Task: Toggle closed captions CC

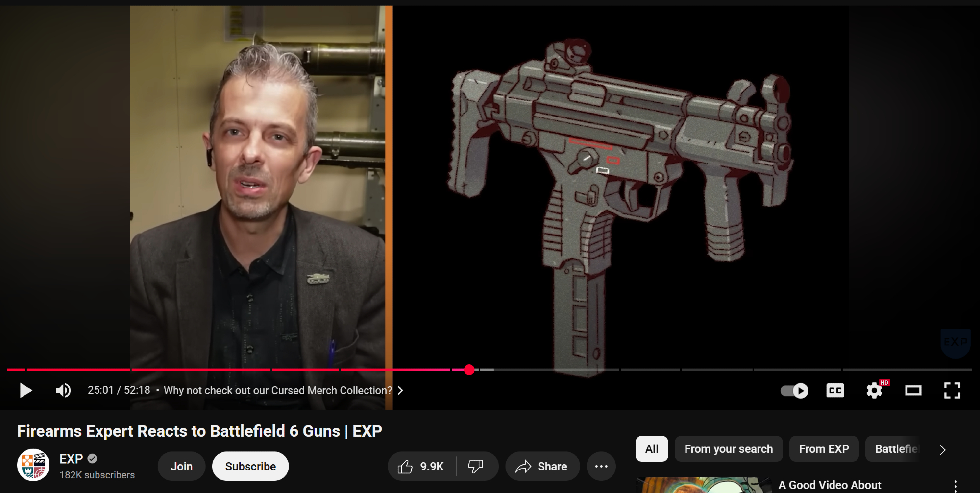Action: point(835,390)
